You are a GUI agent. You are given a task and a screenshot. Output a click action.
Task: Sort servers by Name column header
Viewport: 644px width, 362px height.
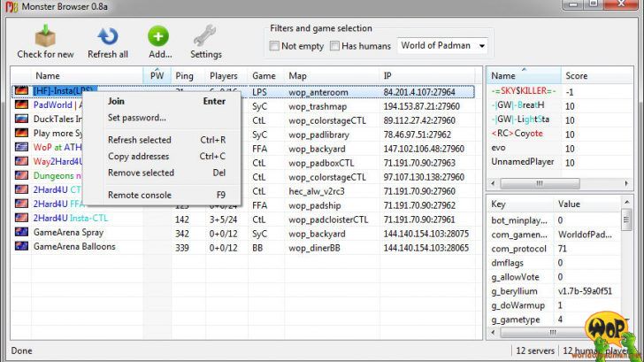tap(87, 75)
